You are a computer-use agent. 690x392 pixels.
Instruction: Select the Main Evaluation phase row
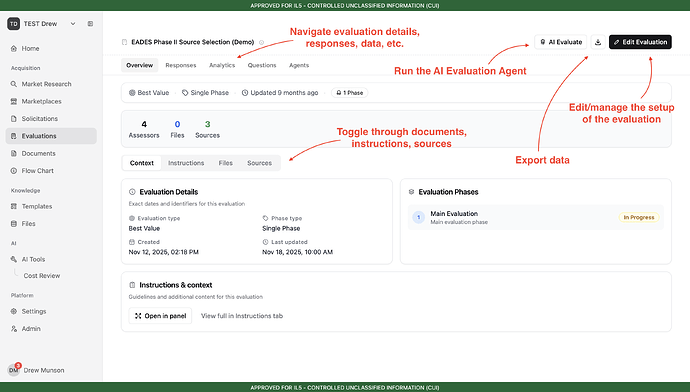click(536, 217)
